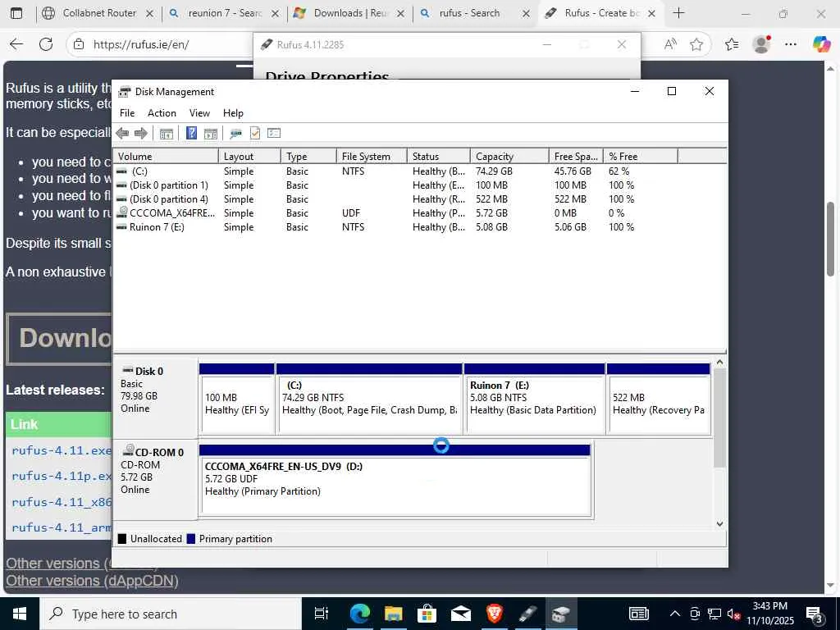The width and height of the screenshot is (840, 630).
Task: Click the black Unallocated legend swatch
Action: pyautogui.click(x=122, y=539)
